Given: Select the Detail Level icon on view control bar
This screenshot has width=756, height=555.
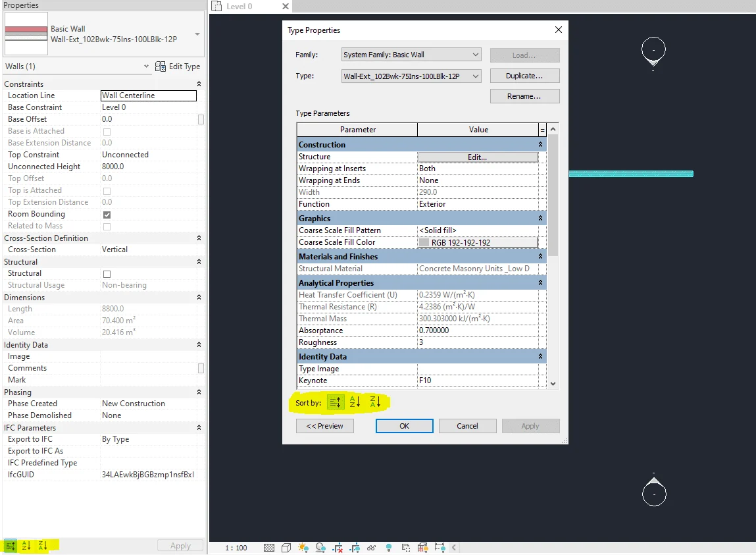Looking at the screenshot, I should point(268,547).
